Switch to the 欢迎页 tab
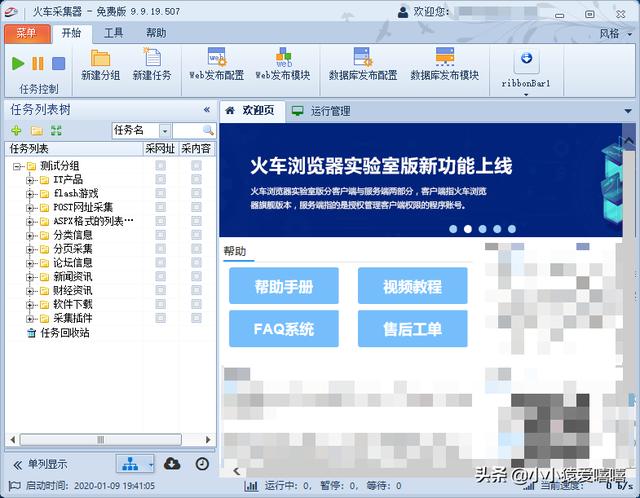Screen dimensions: 640x498 click(251, 111)
